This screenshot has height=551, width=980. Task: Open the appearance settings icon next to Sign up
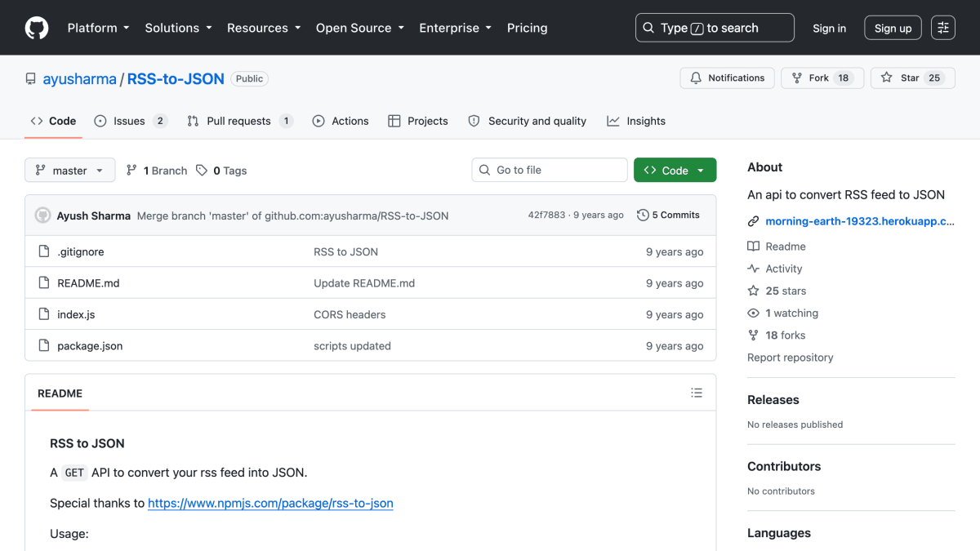(x=943, y=28)
